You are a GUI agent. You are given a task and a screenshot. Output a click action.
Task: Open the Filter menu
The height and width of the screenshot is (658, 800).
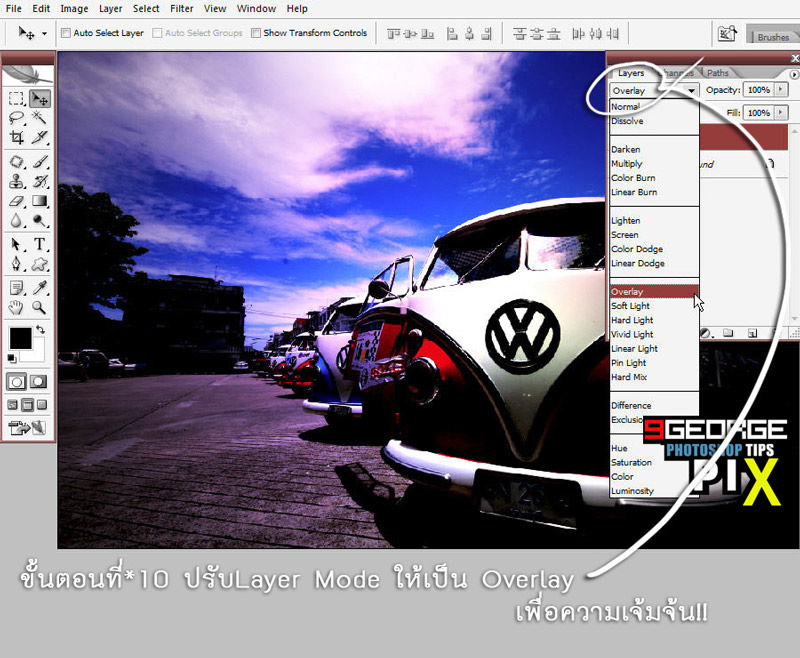182,9
